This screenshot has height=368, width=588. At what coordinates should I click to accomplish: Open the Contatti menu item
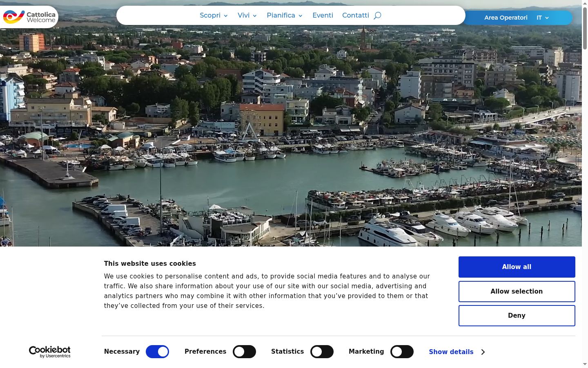pyautogui.click(x=356, y=16)
